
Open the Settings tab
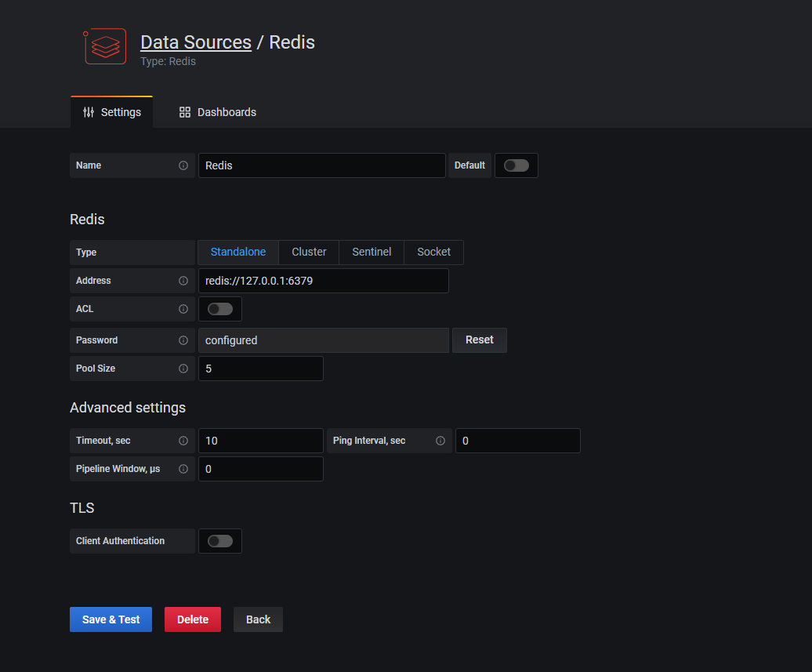(112, 112)
